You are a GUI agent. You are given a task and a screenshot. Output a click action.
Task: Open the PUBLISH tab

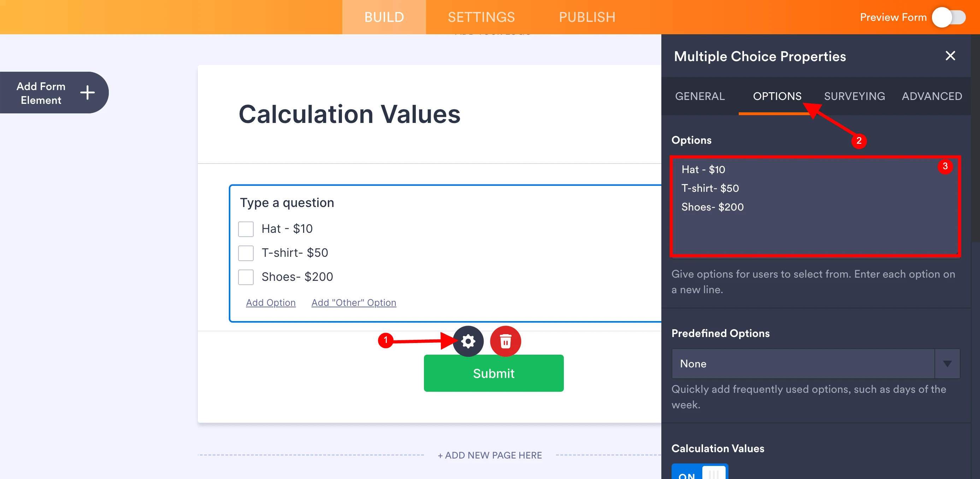point(587,17)
